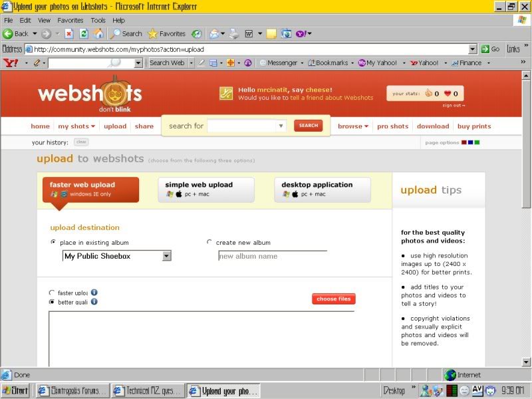Click the Print icon in the toolbar
This screenshot has width=532, height=399.
click(232, 33)
